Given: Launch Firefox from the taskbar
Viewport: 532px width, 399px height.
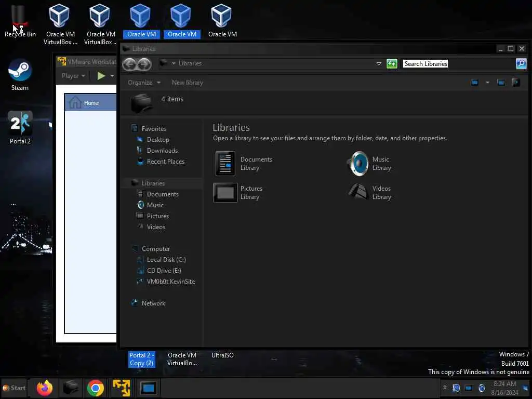Looking at the screenshot, I should pyautogui.click(x=45, y=388).
